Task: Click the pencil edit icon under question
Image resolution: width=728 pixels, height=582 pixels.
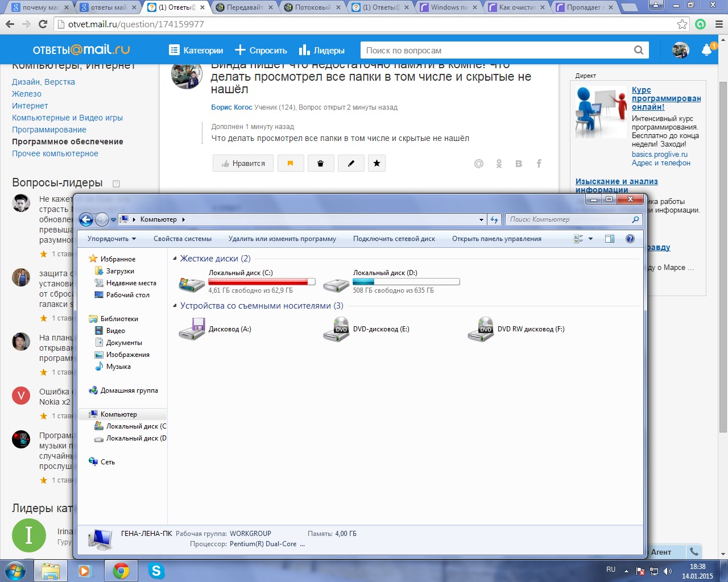Action: 351,163
